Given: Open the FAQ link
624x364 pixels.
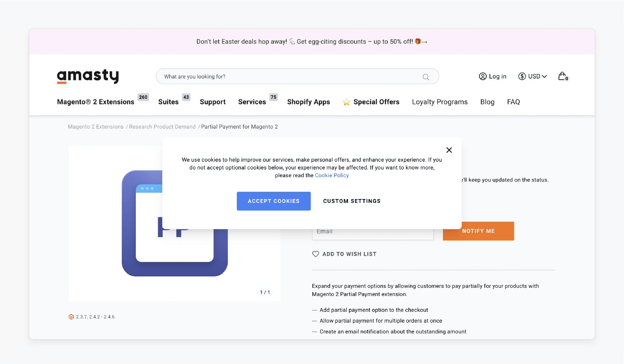Looking at the screenshot, I should [x=513, y=102].
